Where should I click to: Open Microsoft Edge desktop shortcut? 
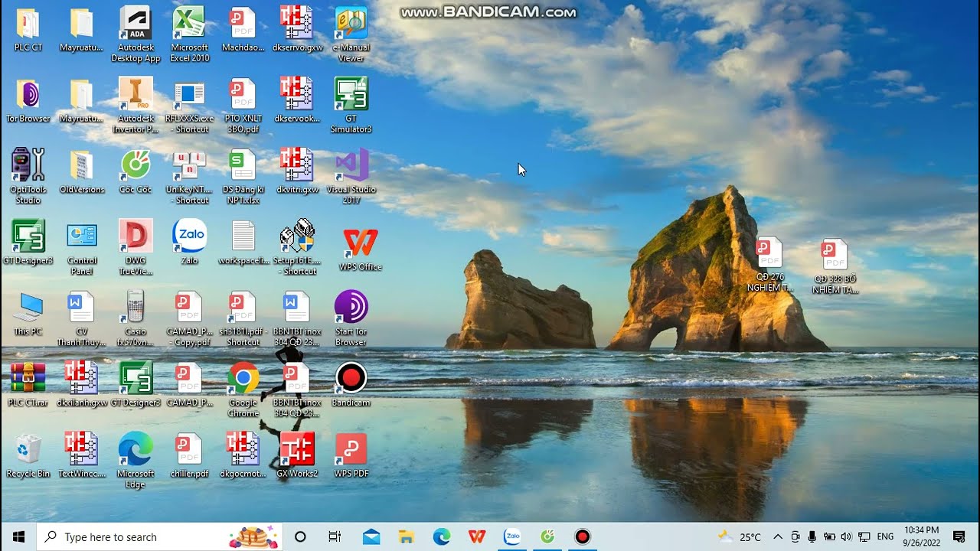click(136, 461)
